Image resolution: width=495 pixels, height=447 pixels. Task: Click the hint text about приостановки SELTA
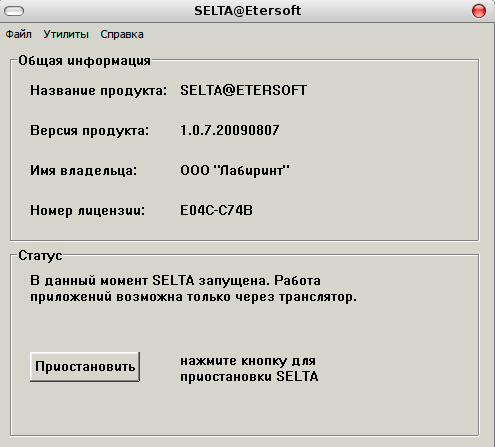pos(249,369)
